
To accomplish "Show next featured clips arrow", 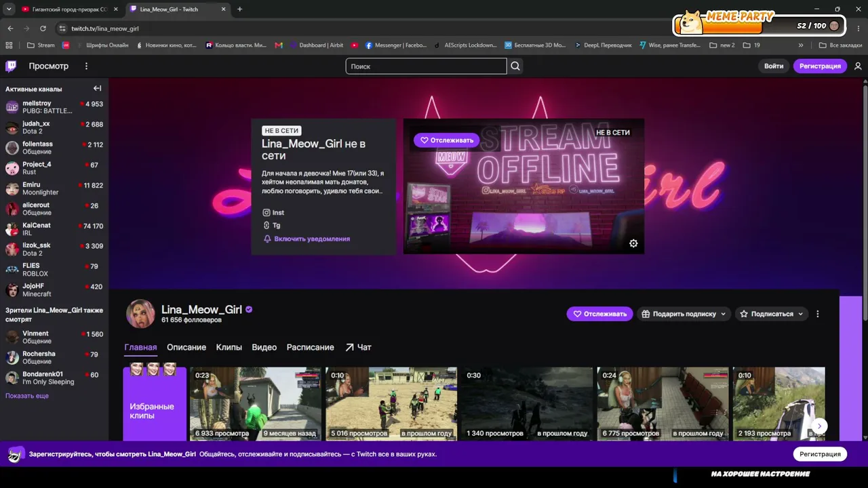I will 819,426.
